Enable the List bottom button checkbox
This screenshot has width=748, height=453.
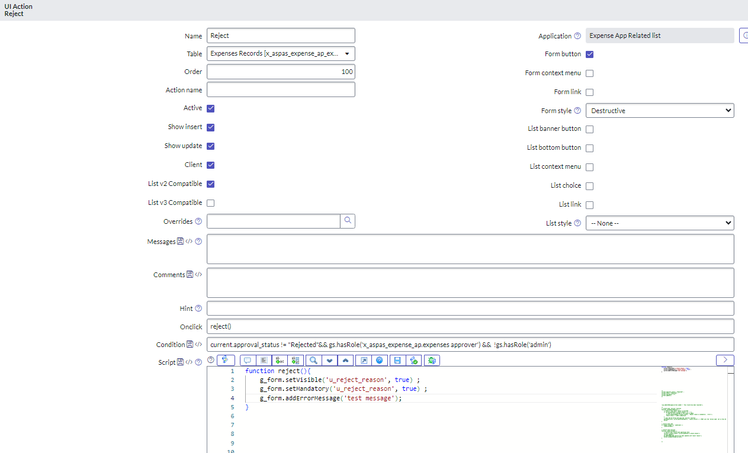pyautogui.click(x=590, y=148)
